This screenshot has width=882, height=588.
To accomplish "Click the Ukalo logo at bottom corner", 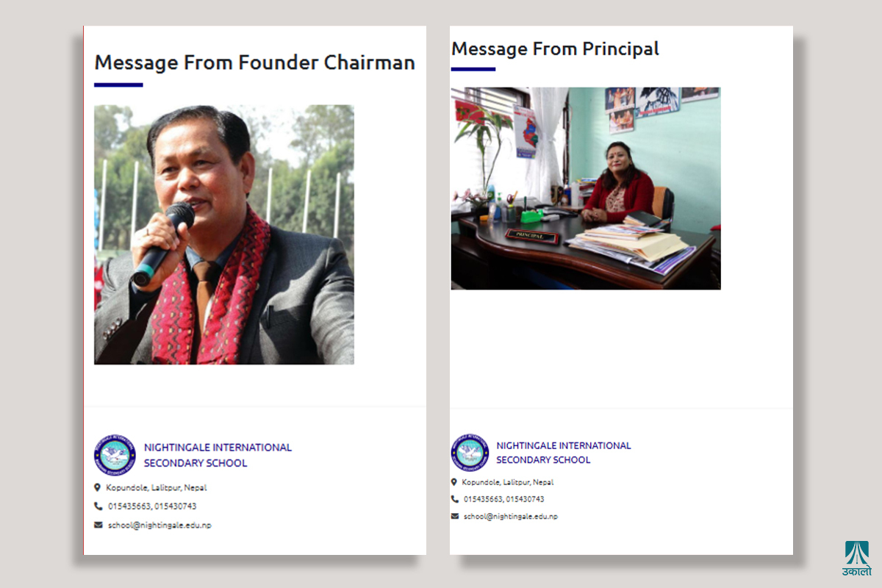I will 856,559.
